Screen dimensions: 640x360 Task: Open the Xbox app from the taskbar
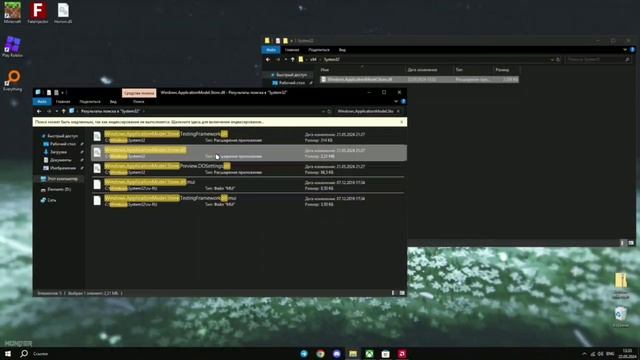369,354
